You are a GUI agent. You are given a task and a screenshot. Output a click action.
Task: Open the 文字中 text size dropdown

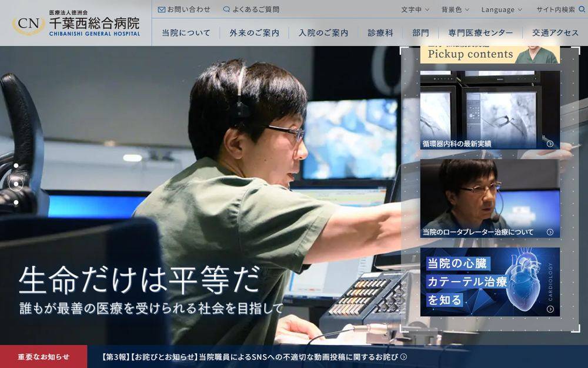[415, 10]
